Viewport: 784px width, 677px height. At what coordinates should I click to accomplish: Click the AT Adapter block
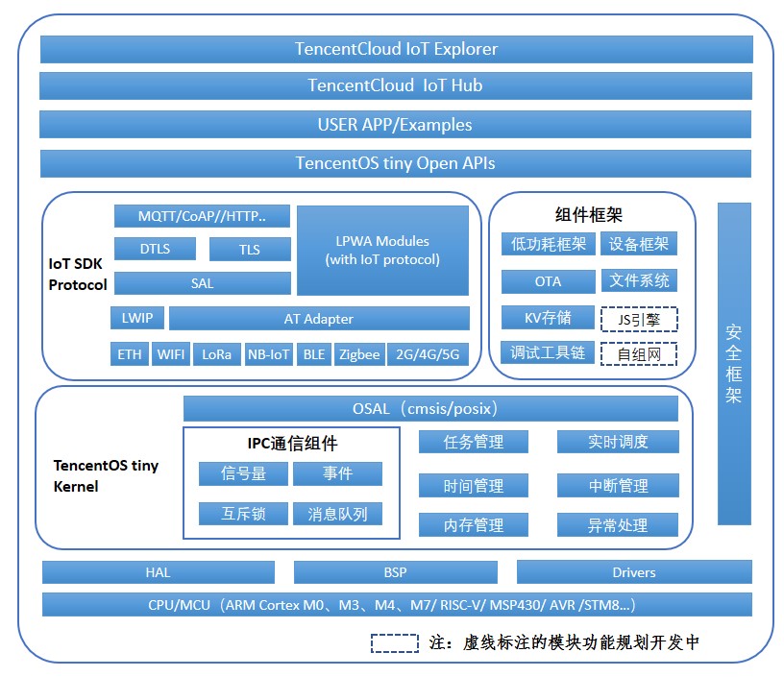tap(319, 318)
